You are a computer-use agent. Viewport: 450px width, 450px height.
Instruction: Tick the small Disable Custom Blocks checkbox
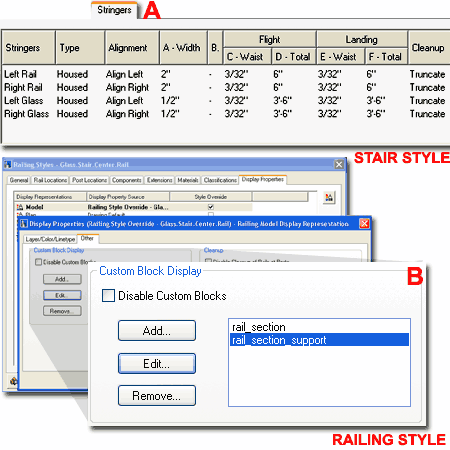38,262
